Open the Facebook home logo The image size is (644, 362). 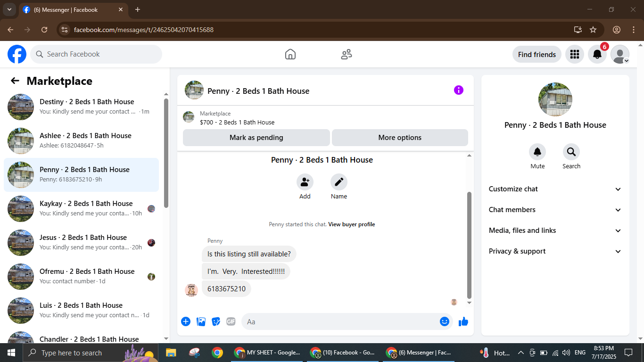[17, 54]
